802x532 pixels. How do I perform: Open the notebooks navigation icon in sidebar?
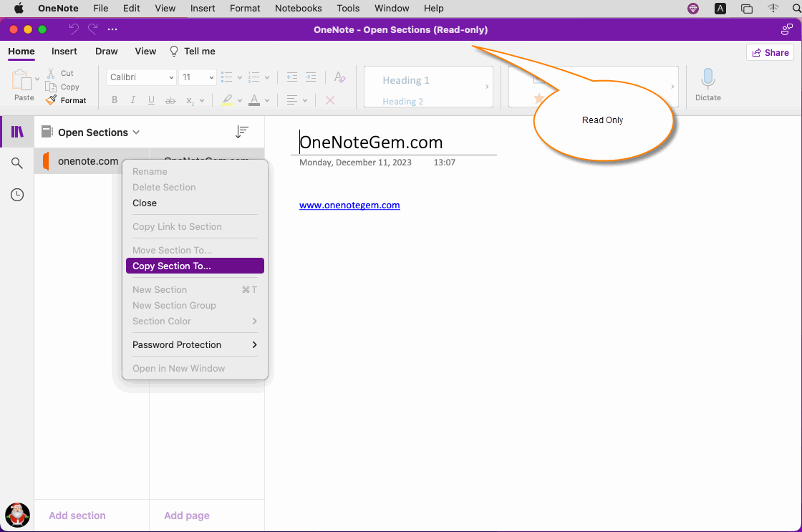(x=17, y=132)
